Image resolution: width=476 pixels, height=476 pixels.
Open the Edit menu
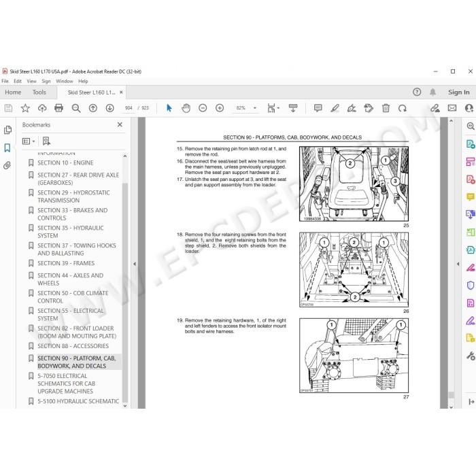18,81
